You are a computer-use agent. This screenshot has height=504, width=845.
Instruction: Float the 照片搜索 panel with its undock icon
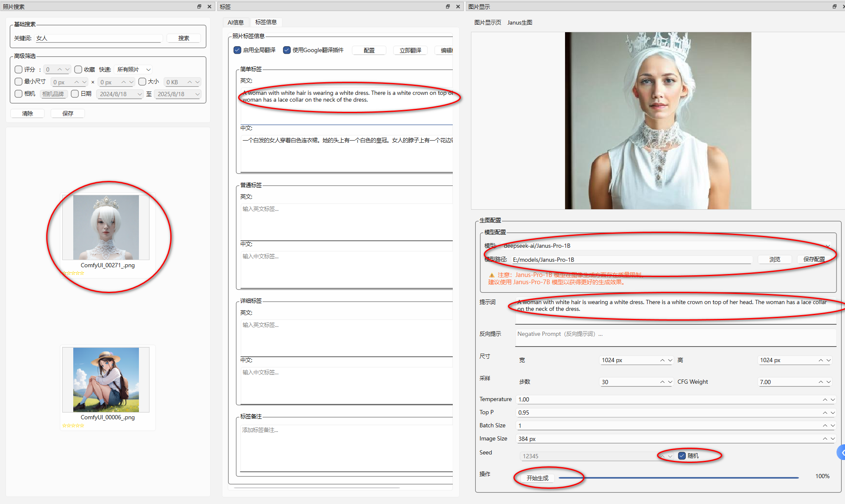click(x=199, y=6)
